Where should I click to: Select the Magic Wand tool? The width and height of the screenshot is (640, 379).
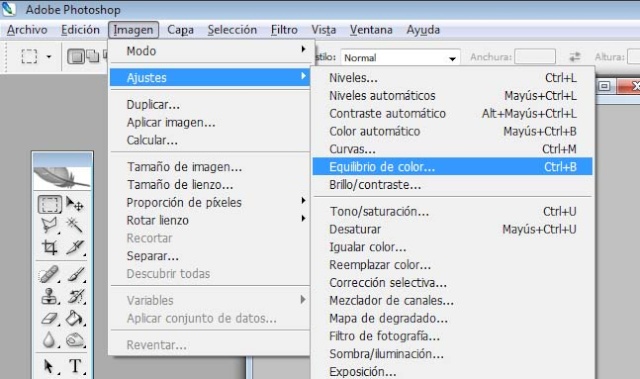click(75, 225)
